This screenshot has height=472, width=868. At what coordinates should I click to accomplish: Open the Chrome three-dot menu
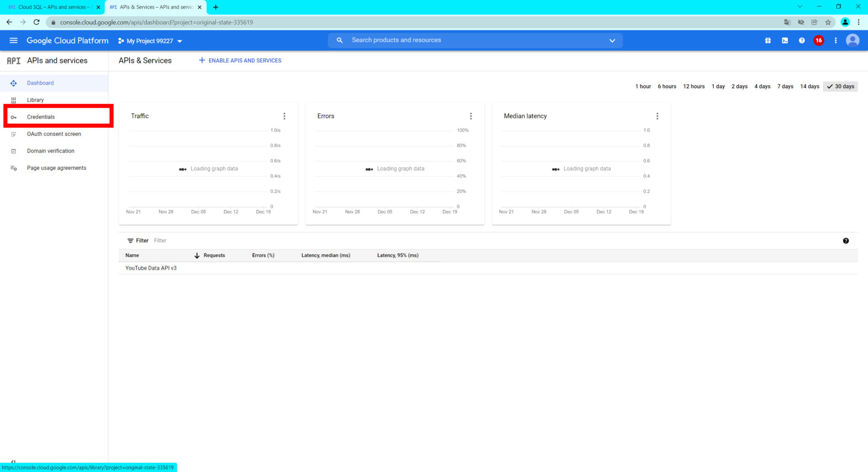[859, 22]
